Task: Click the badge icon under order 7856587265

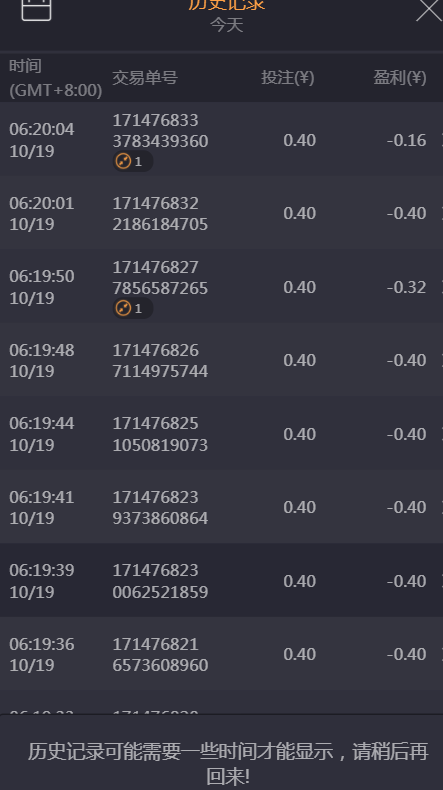Action: pyautogui.click(x=133, y=308)
